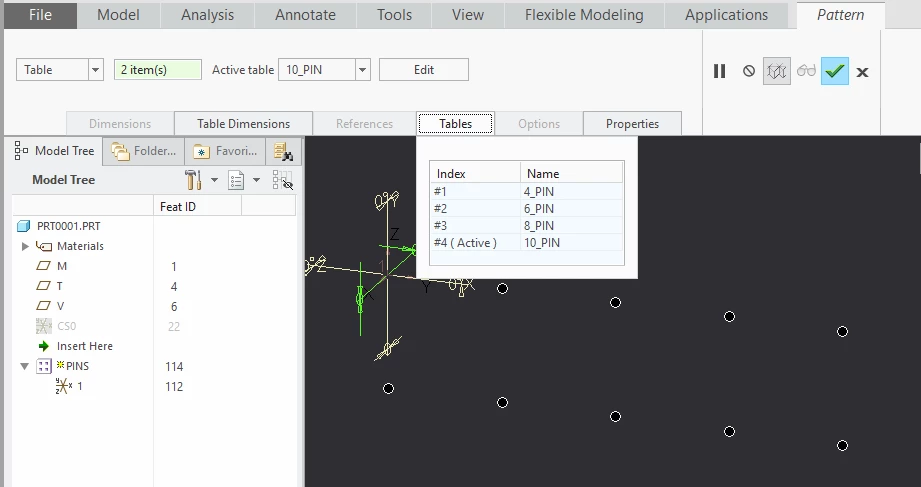Toggle the unattached preview mesh icon
The height and width of the screenshot is (487, 921).
pos(777,72)
